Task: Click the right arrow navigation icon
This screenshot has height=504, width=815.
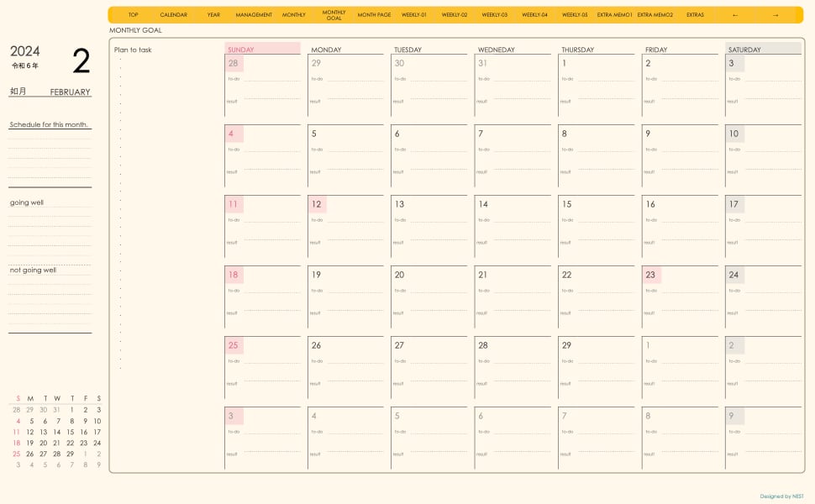Action: pos(775,15)
